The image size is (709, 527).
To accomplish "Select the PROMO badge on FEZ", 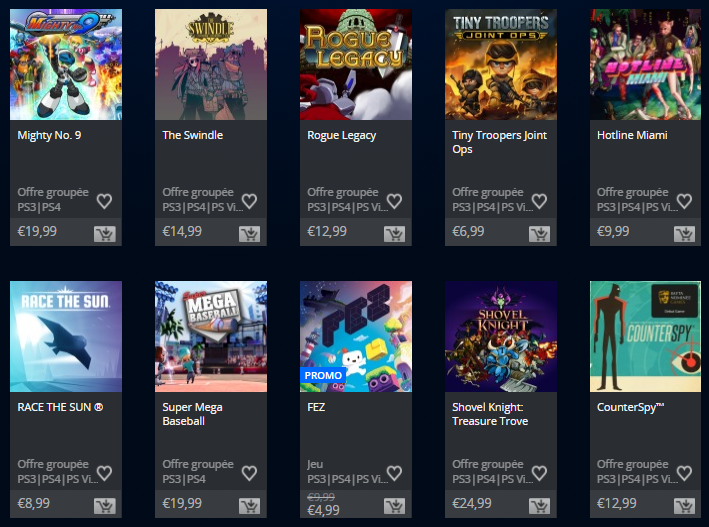I will click(x=323, y=375).
